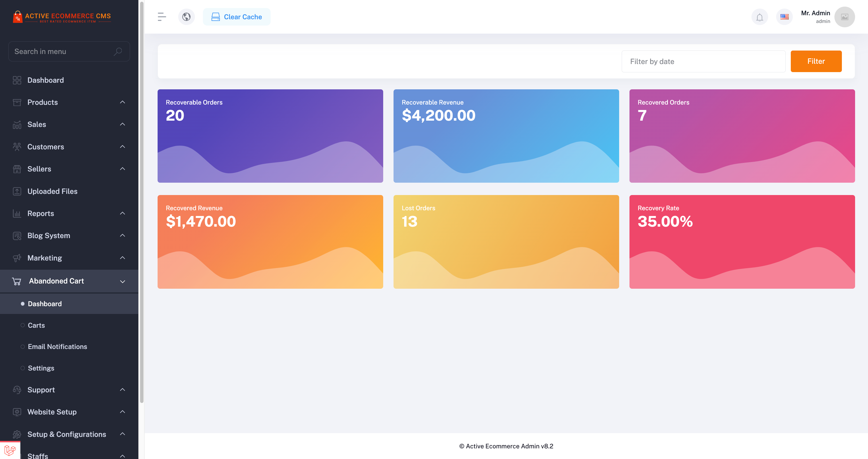This screenshot has height=459, width=868.
Task: Click the hamburger sidebar toggle icon
Action: tap(162, 17)
